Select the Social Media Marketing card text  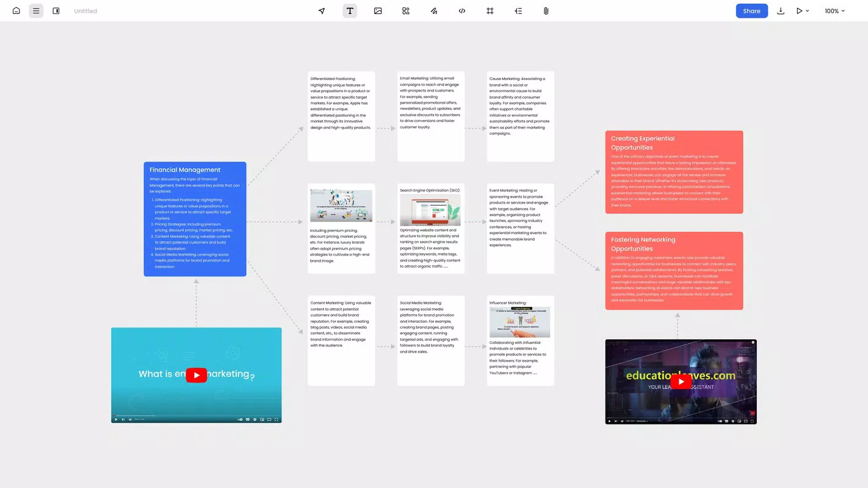(430, 327)
